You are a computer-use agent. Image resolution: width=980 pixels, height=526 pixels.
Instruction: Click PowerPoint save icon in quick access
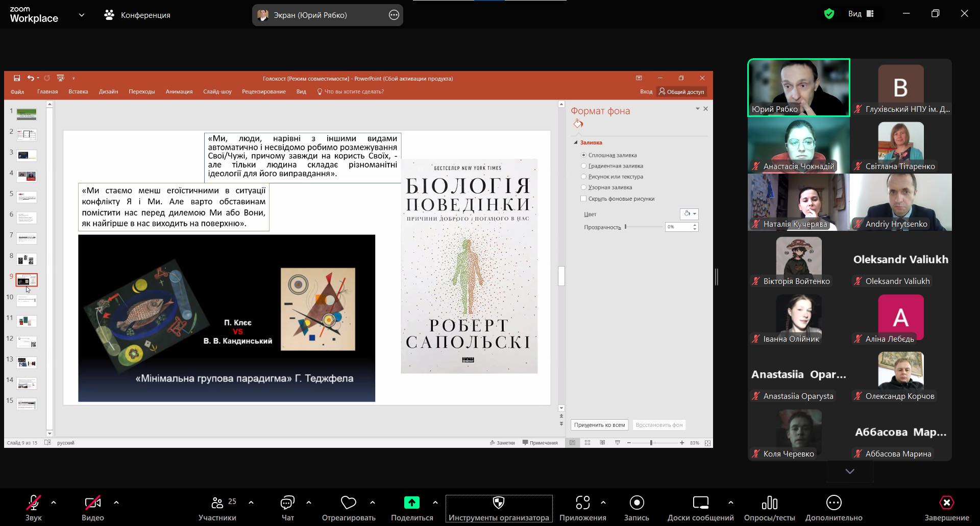pos(17,78)
